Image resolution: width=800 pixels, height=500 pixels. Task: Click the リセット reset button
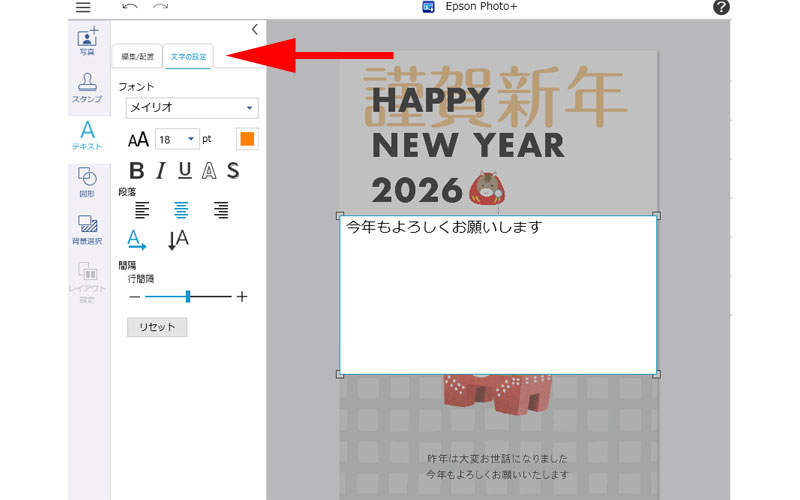pos(157,327)
